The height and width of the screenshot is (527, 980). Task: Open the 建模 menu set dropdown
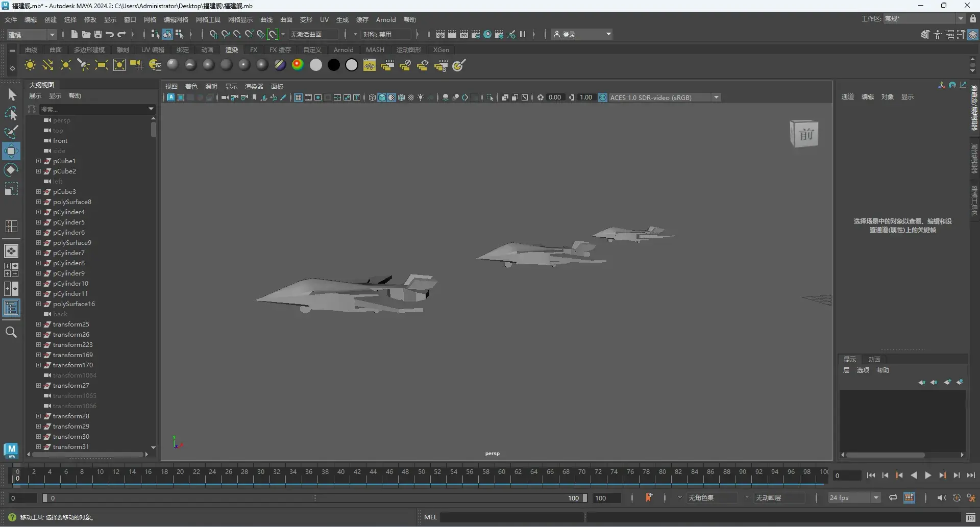[x=32, y=34]
